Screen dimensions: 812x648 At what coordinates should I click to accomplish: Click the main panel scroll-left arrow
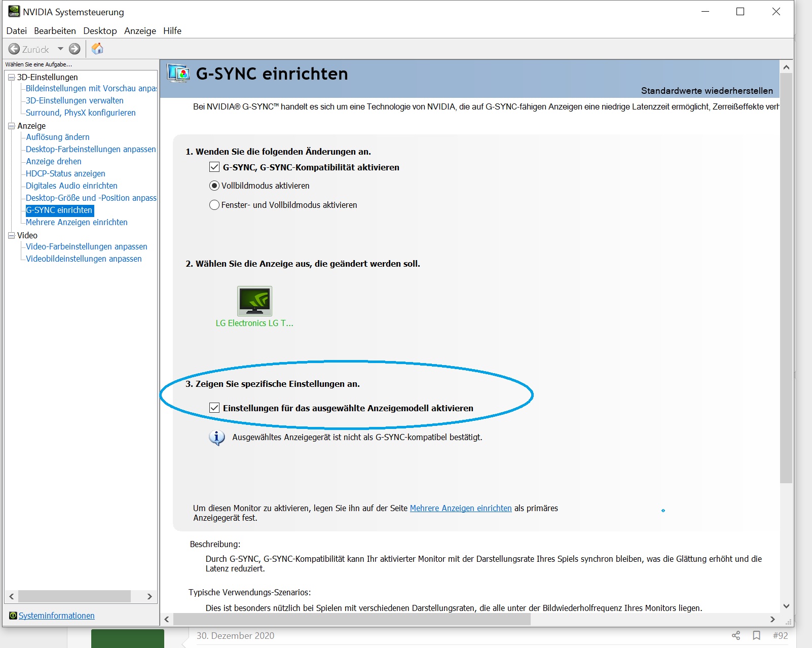coord(167,619)
